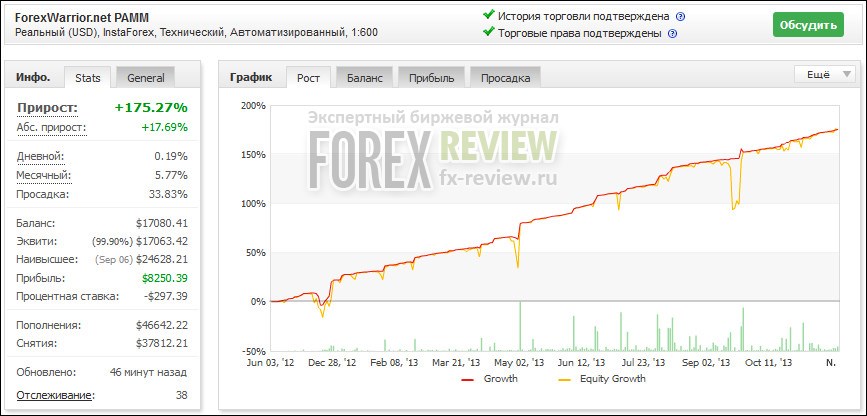Click the $37812.21 withdrawals value
867x416 pixels.
161,344
